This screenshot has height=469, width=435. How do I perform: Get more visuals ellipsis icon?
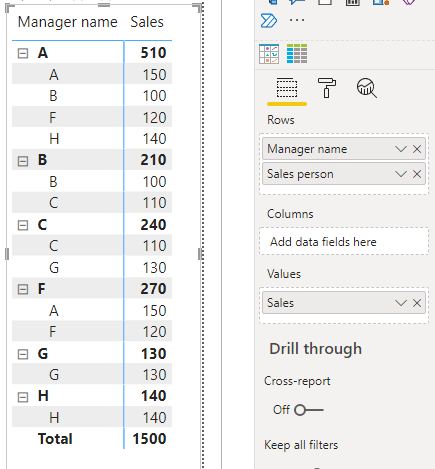click(x=297, y=20)
